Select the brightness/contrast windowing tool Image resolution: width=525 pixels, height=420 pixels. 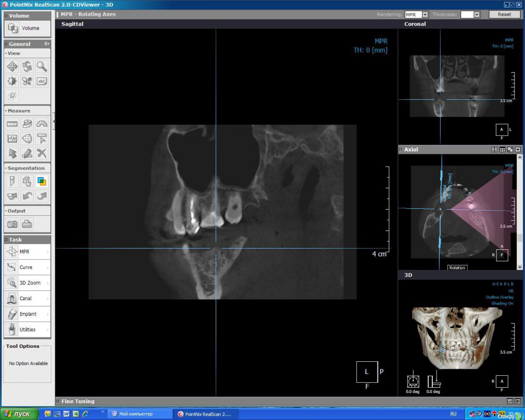[12, 81]
